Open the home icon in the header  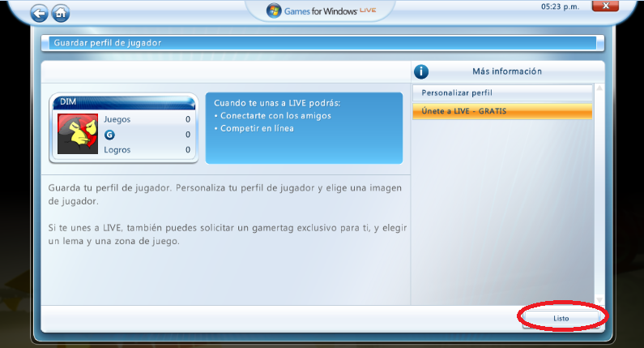click(x=61, y=14)
